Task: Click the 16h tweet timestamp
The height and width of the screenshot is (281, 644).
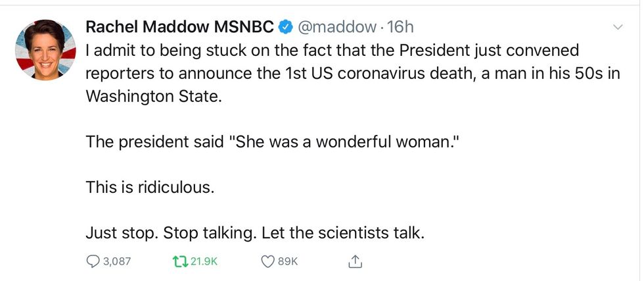Action: (401, 27)
